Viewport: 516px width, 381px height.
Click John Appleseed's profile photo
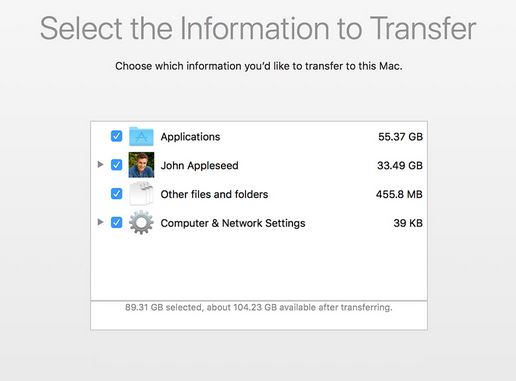141,165
